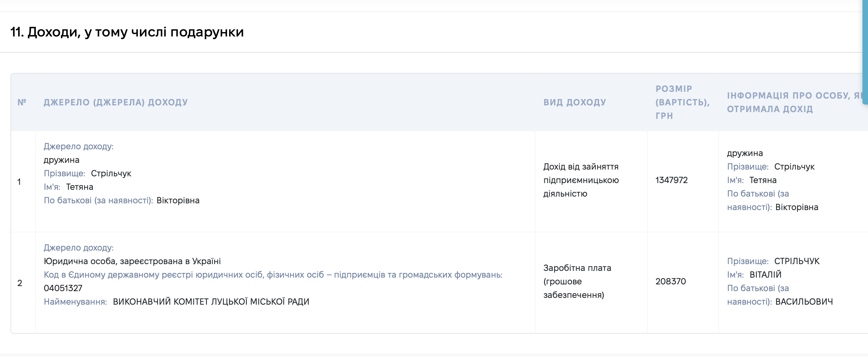Click the registry code 04051327

click(x=63, y=288)
